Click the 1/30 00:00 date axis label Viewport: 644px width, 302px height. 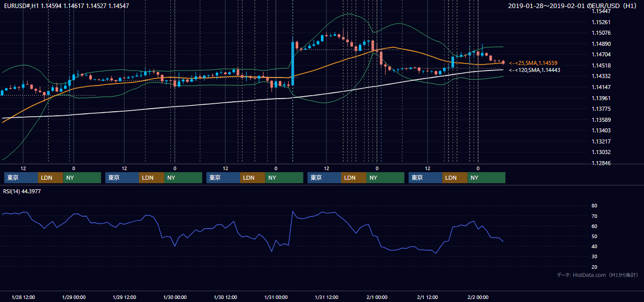[175, 297]
